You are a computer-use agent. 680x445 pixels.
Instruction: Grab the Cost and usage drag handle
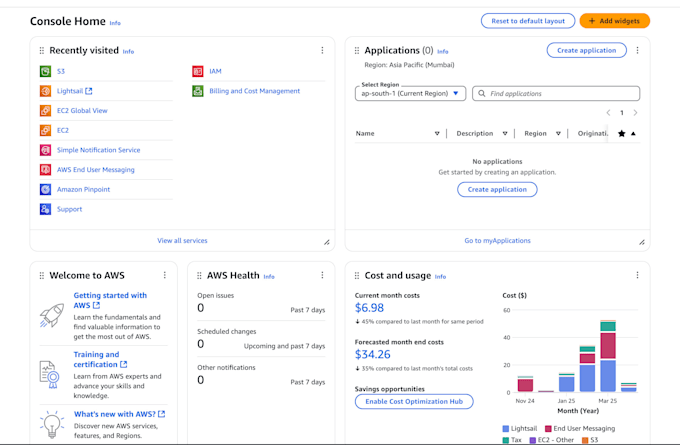(356, 275)
